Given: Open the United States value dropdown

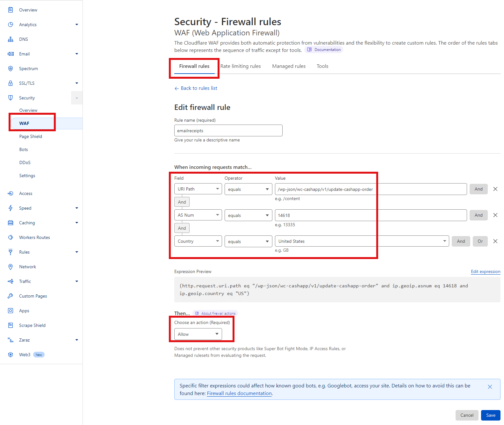Looking at the screenshot, I should click(362, 241).
